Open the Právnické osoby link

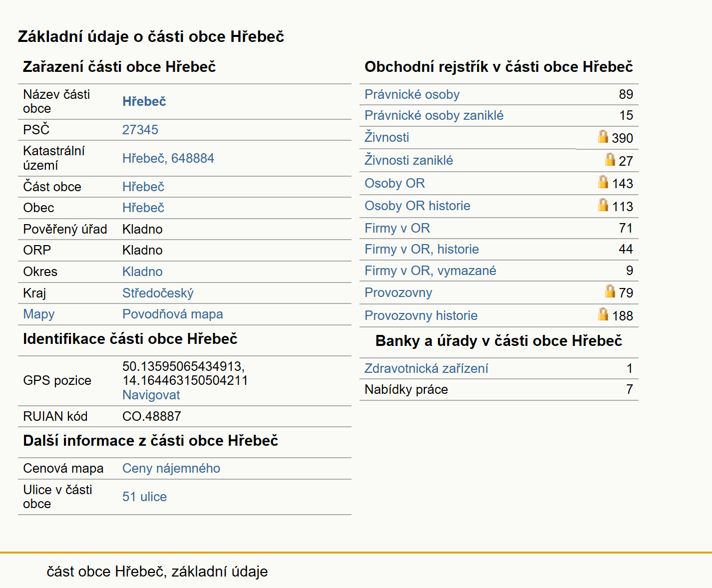pyautogui.click(x=412, y=94)
